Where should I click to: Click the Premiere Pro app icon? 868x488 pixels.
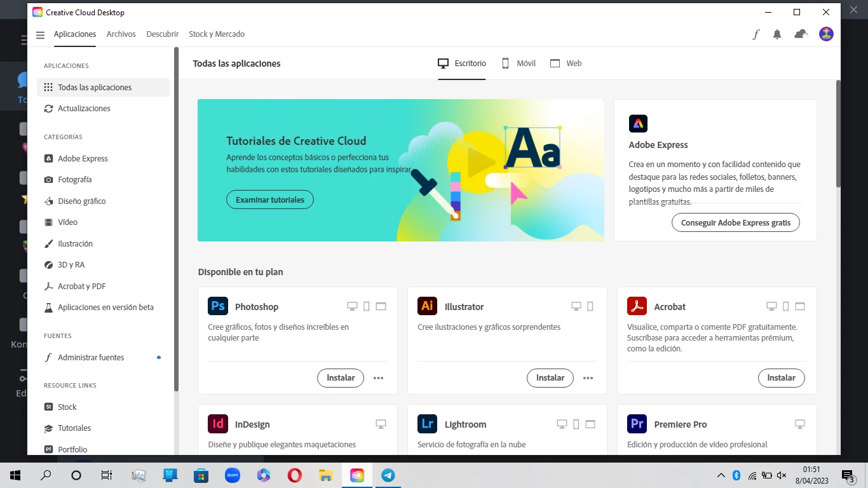[x=637, y=424]
